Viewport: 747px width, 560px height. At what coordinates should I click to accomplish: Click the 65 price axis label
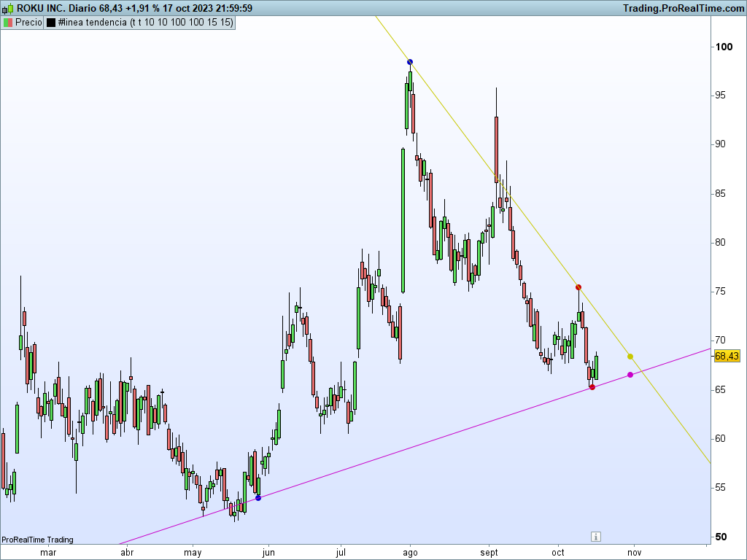[x=720, y=389]
